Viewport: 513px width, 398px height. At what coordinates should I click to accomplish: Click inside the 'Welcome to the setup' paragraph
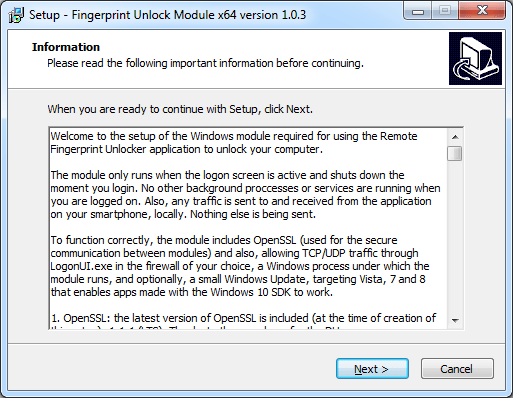[x=233, y=143]
